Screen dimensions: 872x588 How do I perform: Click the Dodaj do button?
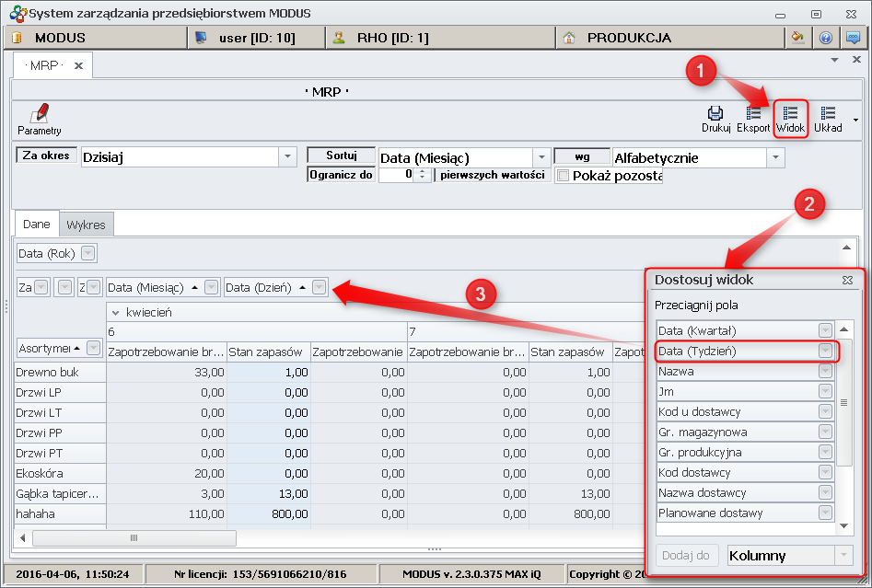pos(689,555)
